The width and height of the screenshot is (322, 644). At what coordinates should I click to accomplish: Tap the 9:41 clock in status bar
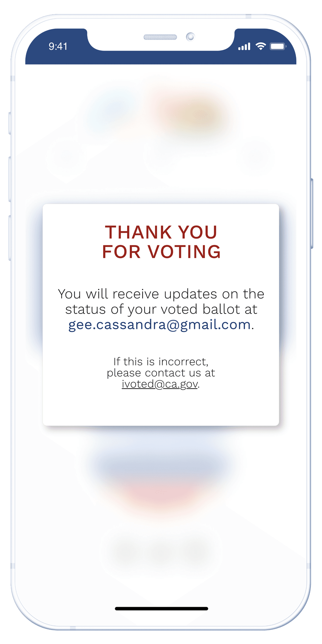(x=58, y=46)
